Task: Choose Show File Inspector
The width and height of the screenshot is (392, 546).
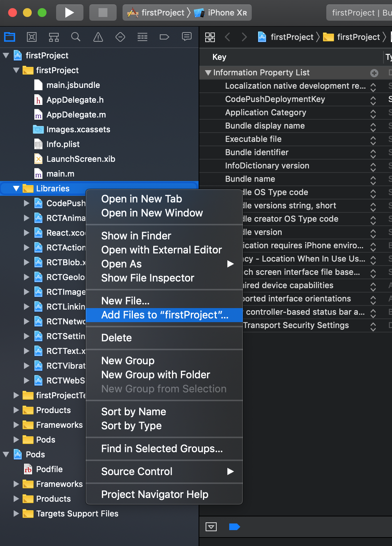Action: pos(164,278)
